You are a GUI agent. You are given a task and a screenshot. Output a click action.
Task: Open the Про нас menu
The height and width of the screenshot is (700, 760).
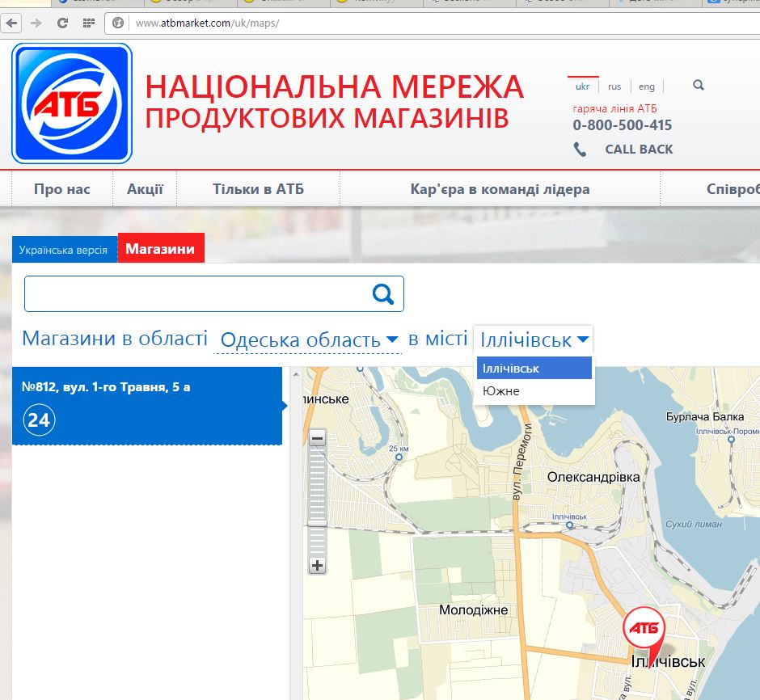[62, 190]
